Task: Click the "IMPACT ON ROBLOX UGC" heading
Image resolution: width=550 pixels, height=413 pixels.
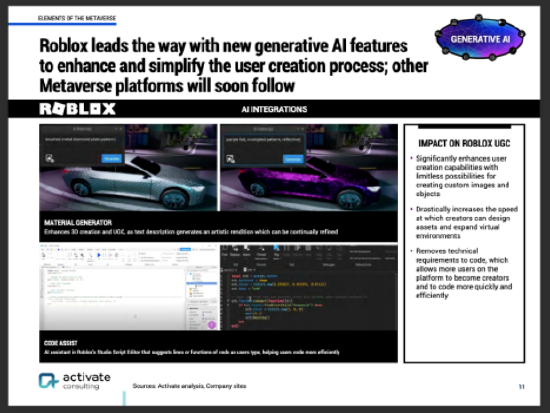Action: point(464,143)
